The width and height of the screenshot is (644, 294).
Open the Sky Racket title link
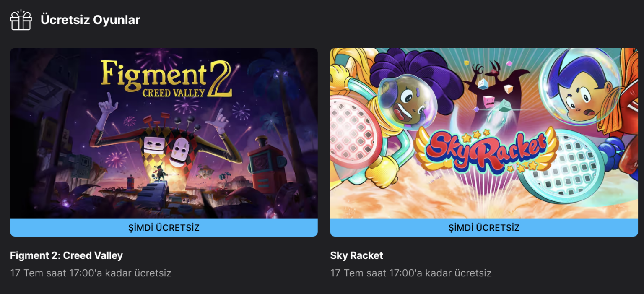(356, 255)
